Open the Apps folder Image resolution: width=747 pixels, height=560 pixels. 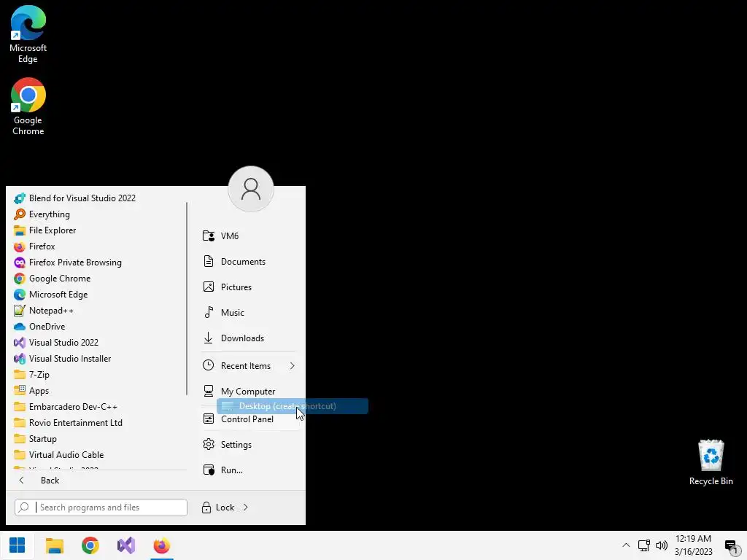[x=31, y=391]
